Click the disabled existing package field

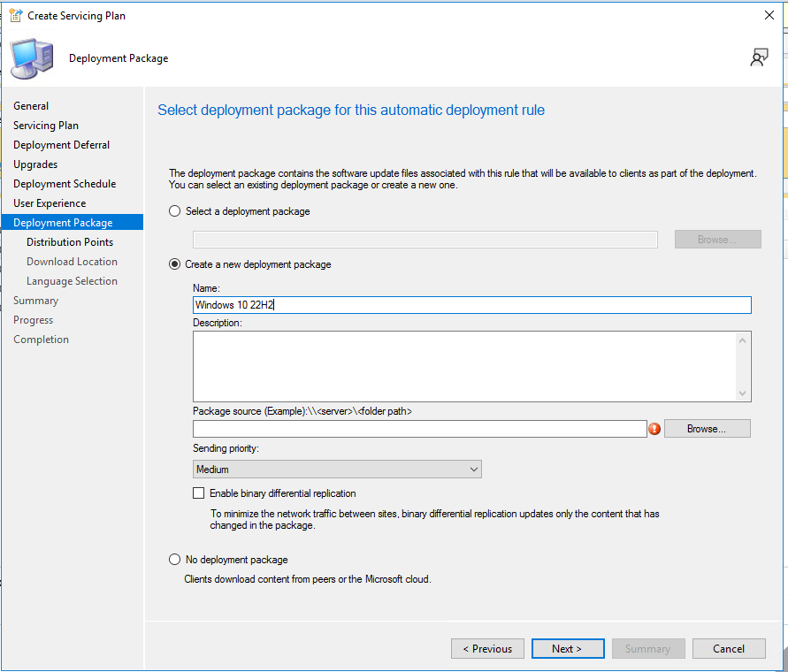tap(425, 240)
